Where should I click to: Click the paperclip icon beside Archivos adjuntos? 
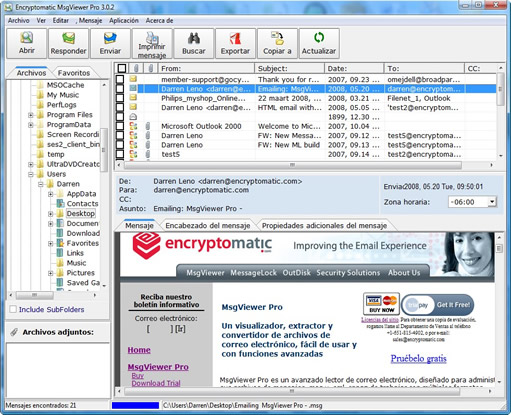(14, 332)
